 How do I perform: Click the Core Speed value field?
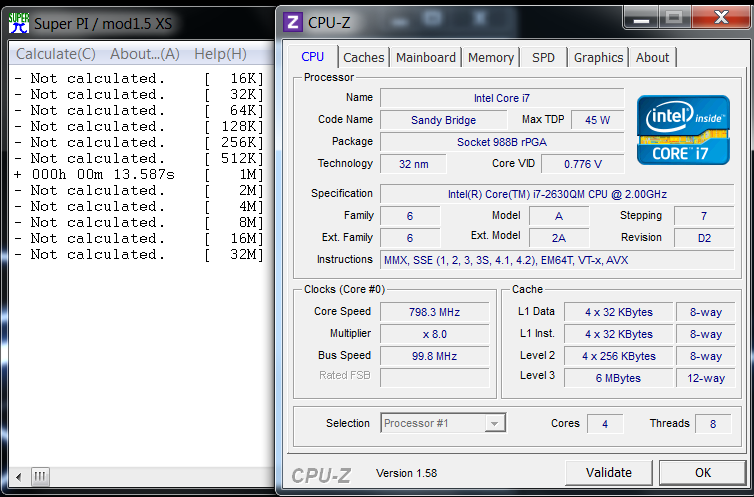pos(434,312)
